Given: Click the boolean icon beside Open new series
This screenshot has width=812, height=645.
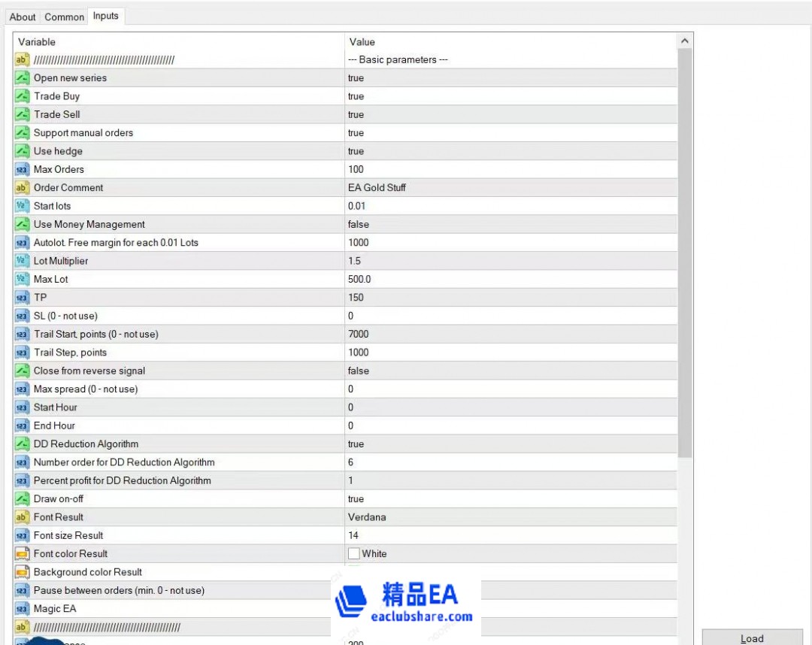Looking at the screenshot, I should (22, 78).
